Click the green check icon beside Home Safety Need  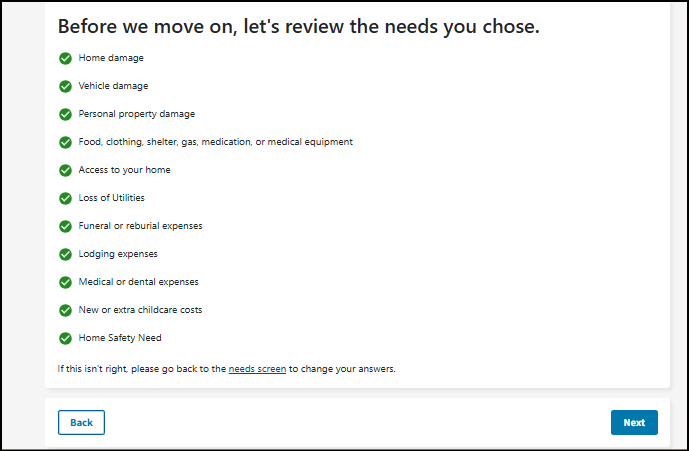coord(65,338)
